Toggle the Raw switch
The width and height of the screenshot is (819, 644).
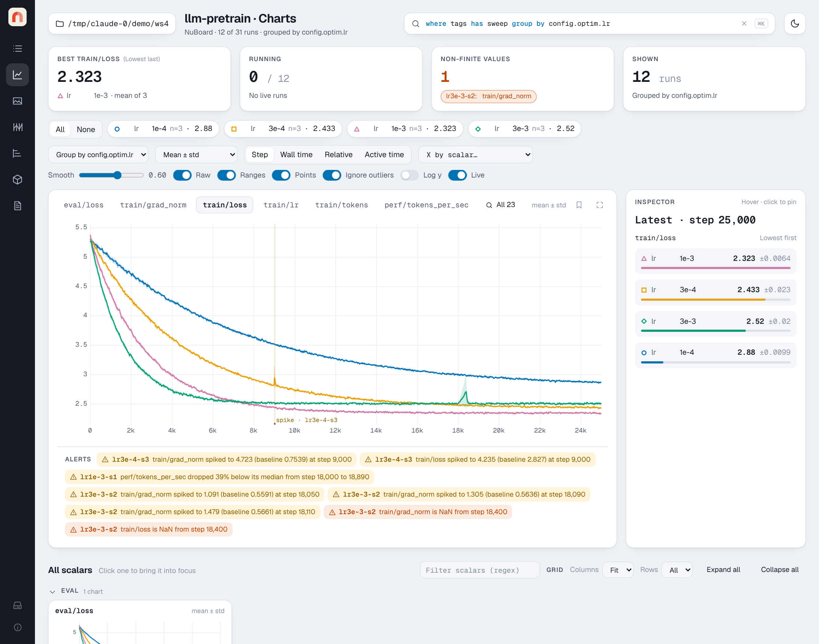183,175
